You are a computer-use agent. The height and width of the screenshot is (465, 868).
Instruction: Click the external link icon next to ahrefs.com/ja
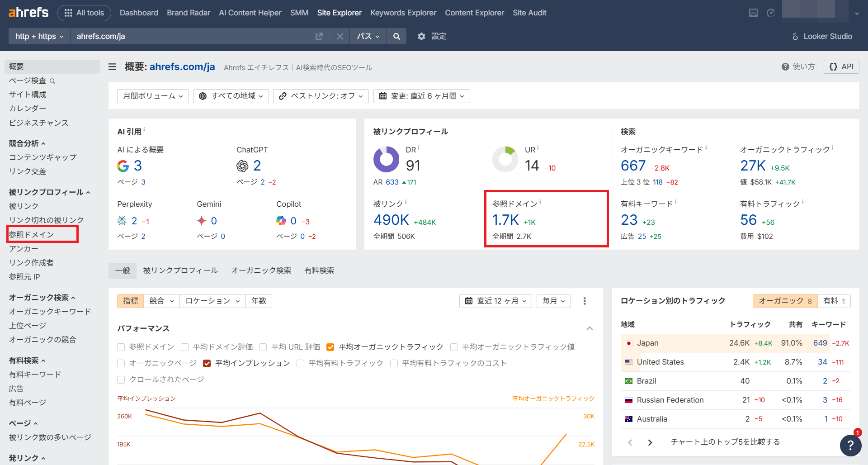[320, 36]
